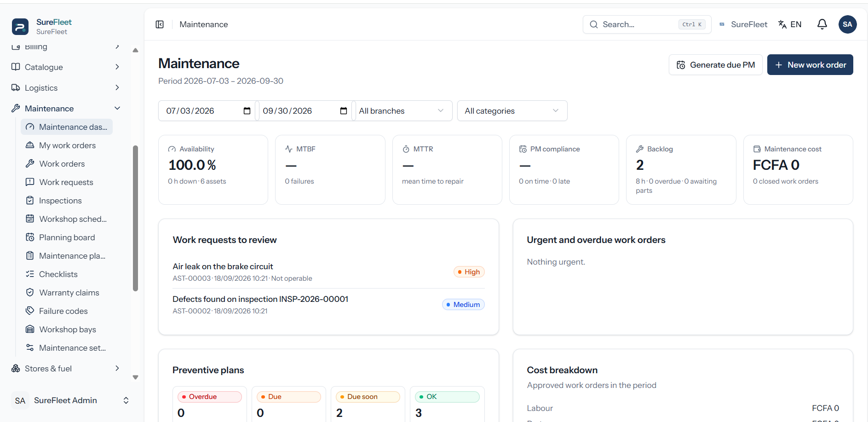Collapse the Maintenance menu
868x422 pixels.
(x=66, y=109)
